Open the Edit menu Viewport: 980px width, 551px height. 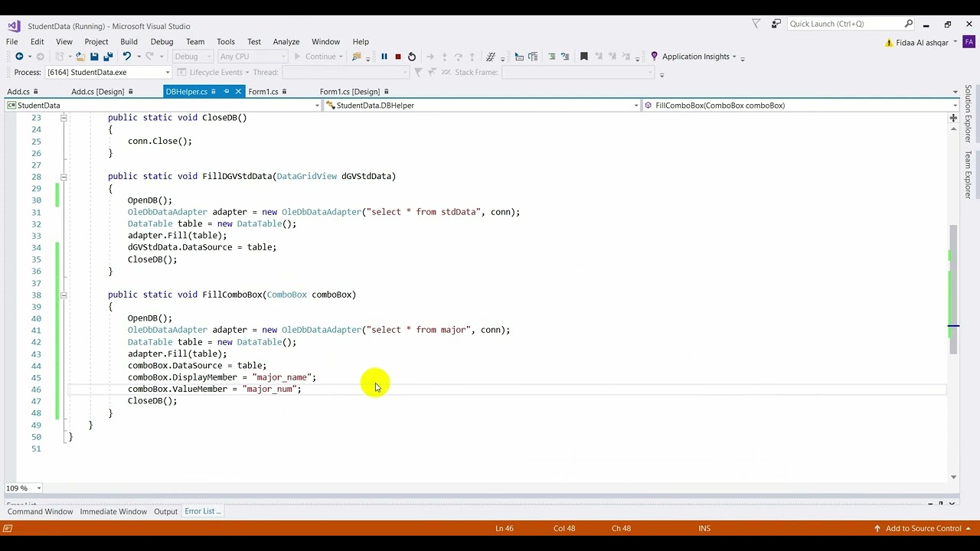coord(37,42)
